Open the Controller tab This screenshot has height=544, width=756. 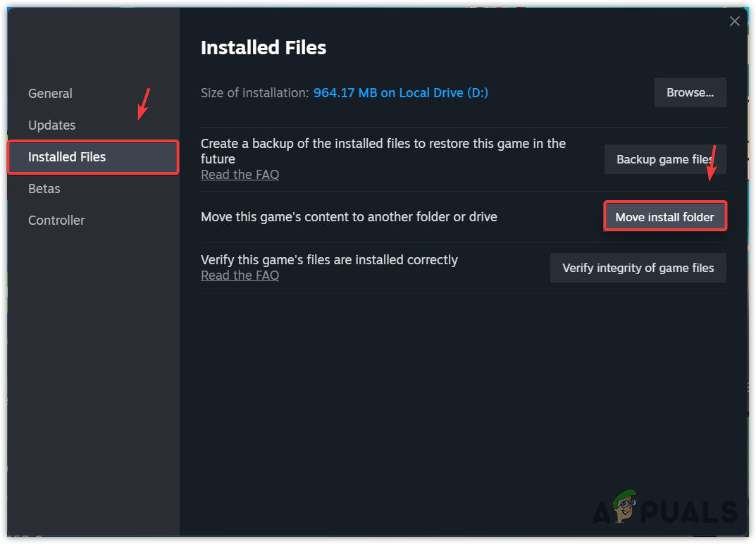56,221
